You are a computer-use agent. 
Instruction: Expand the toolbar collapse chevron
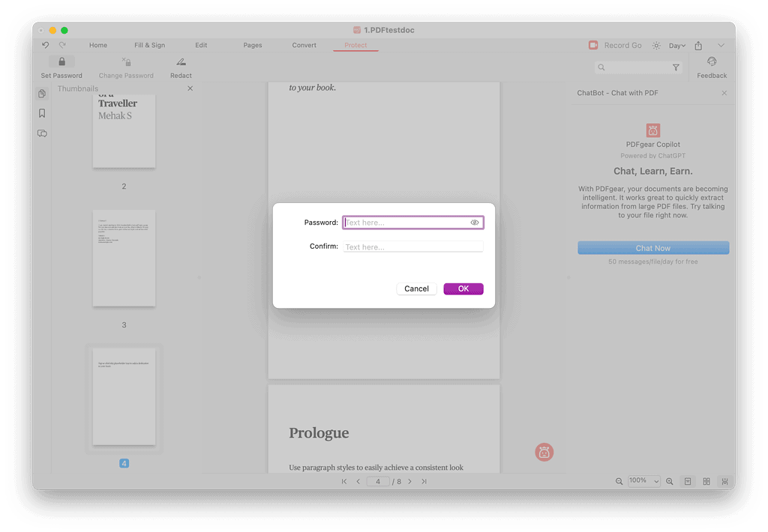(x=721, y=46)
